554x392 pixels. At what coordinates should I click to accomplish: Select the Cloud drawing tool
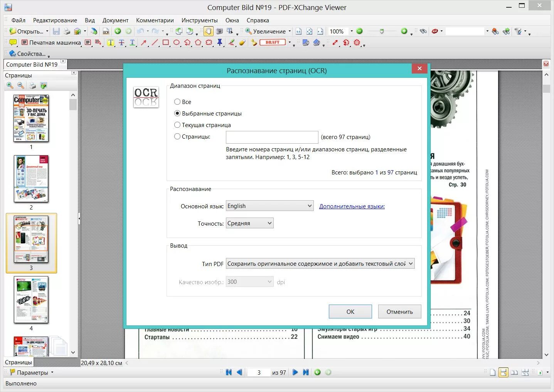209,42
